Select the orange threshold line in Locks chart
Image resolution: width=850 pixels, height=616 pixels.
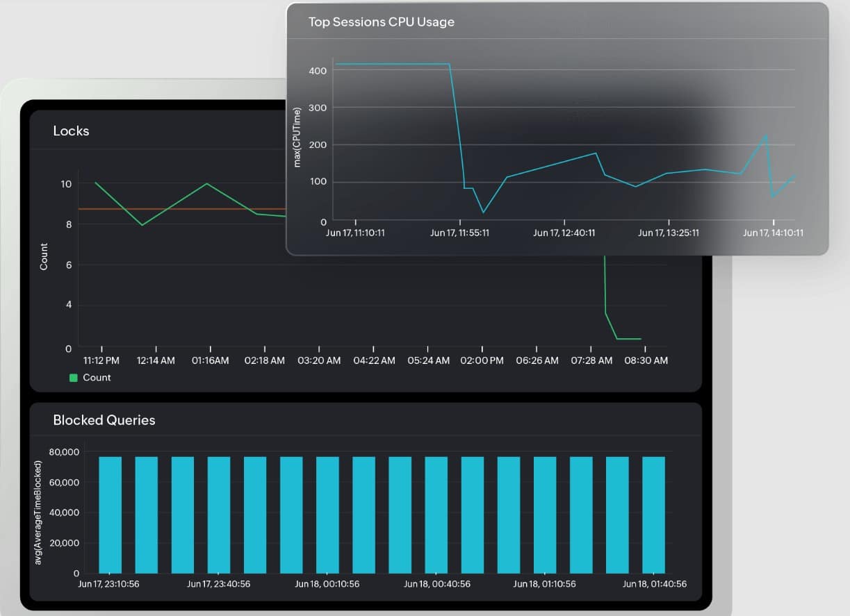click(x=174, y=208)
